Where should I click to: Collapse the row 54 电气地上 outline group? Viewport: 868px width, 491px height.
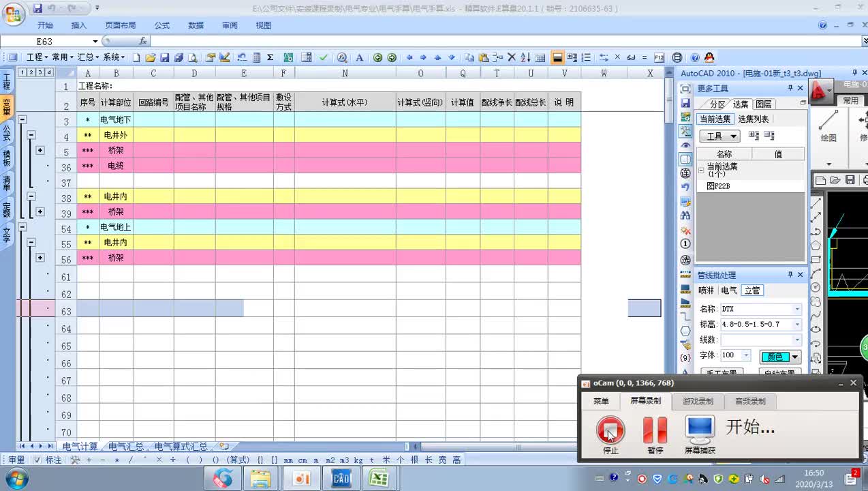pyautogui.click(x=22, y=227)
